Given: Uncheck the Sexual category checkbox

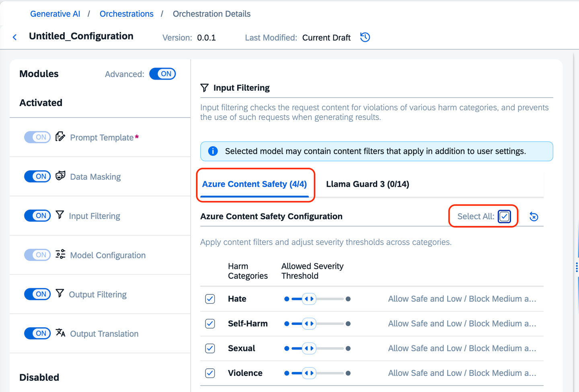Looking at the screenshot, I should pyautogui.click(x=210, y=348).
